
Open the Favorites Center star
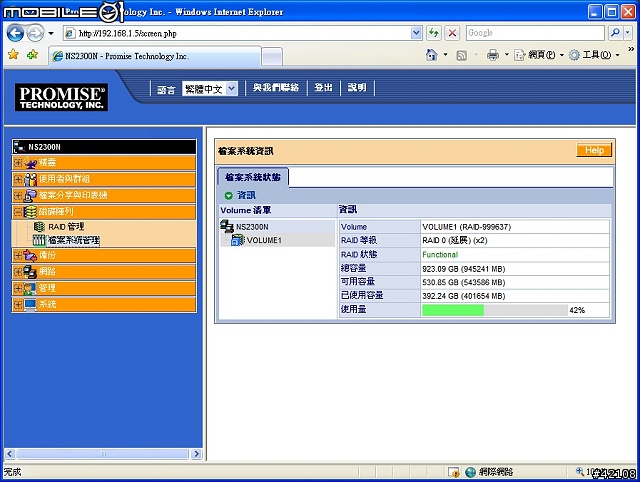click(13, 54)
